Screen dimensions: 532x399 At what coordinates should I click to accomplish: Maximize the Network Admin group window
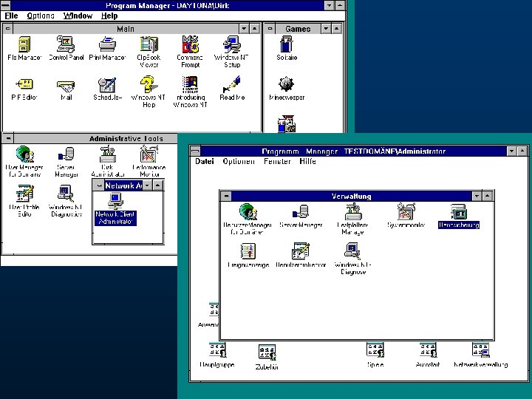[x=158, y=185]
